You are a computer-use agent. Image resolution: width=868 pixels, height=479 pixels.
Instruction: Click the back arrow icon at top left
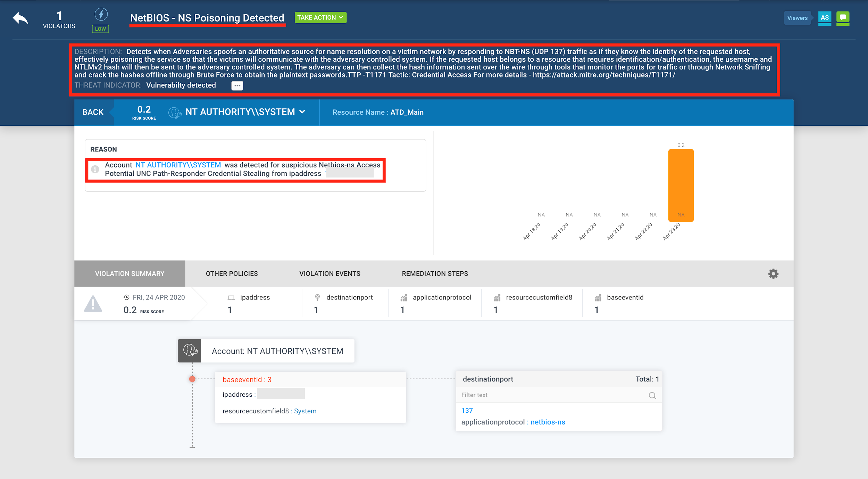[x=20, y=18]
